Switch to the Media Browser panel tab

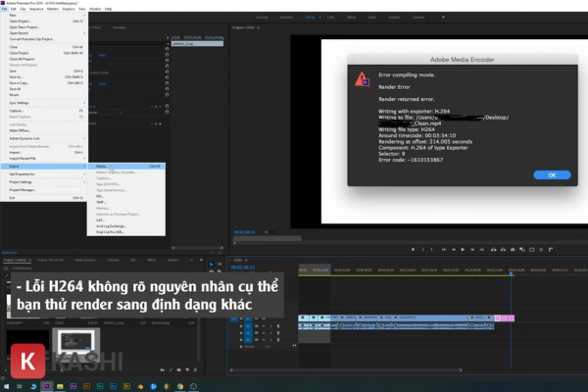pos(85,260)
